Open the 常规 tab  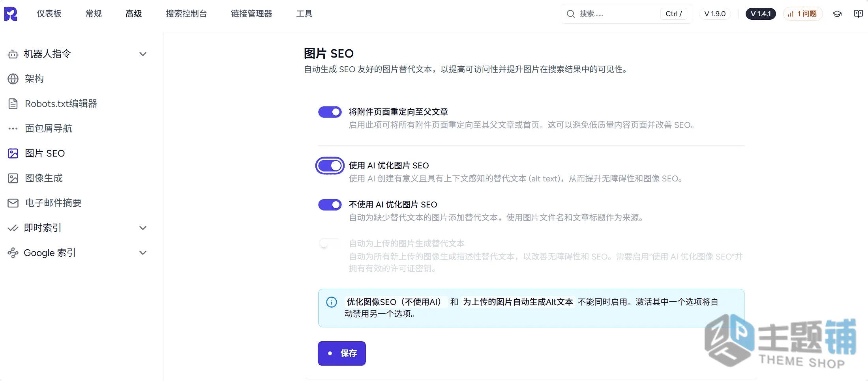coord(94,14)
